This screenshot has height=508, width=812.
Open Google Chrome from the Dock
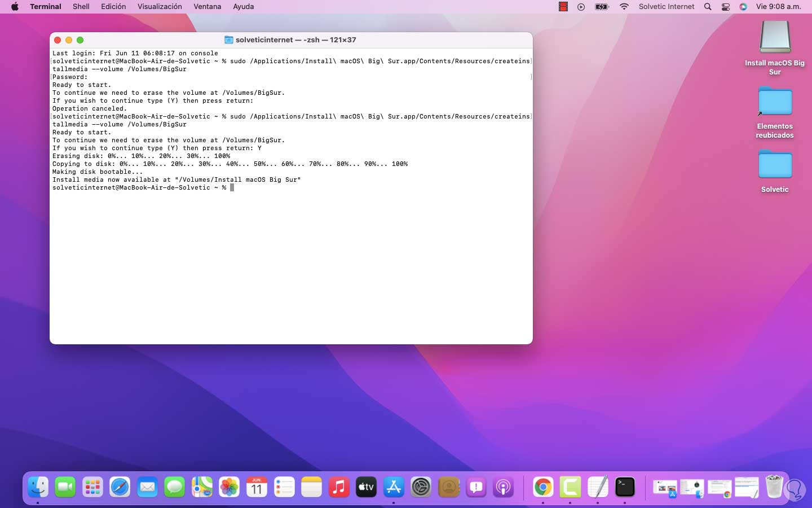[x=543, y=487]
